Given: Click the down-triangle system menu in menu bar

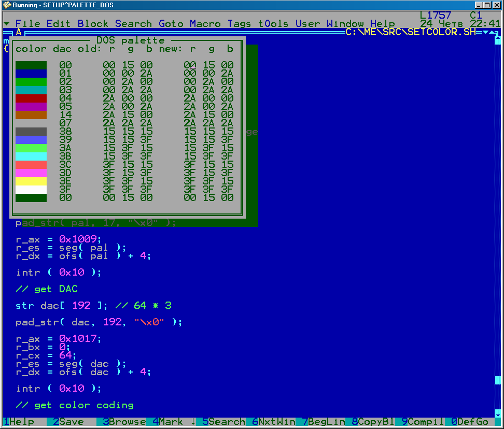Looking at the screenshot, I should tap(6, 24).
